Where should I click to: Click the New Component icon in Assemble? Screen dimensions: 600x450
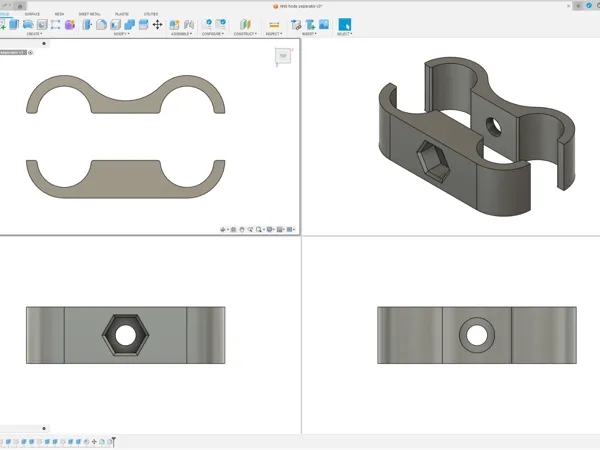coord(174,24)
